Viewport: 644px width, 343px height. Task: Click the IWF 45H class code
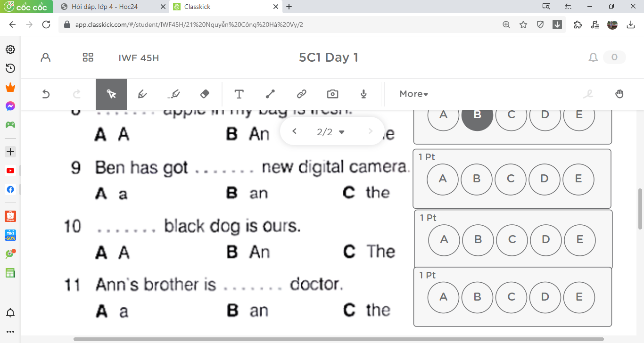pos(139,58)
